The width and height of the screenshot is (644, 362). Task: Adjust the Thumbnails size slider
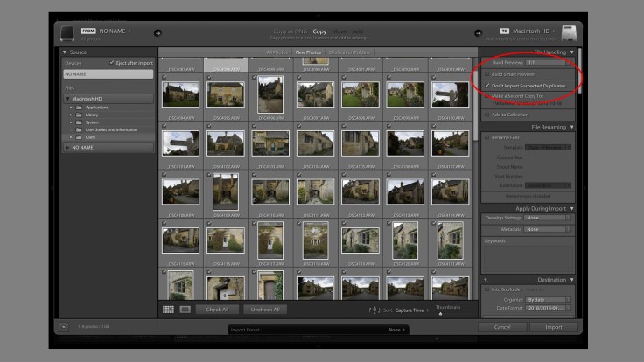point(440,314)
